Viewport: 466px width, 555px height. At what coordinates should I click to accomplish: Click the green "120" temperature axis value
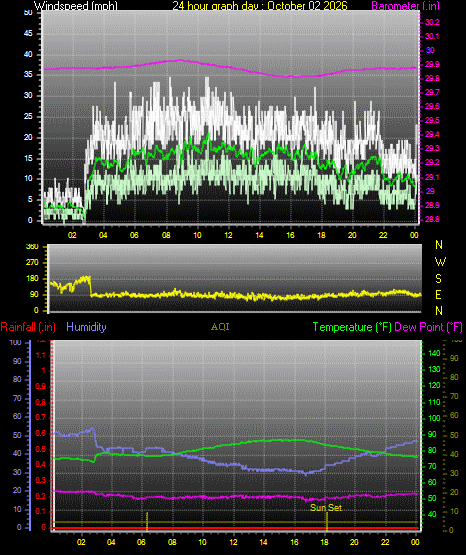click(435, 385)
